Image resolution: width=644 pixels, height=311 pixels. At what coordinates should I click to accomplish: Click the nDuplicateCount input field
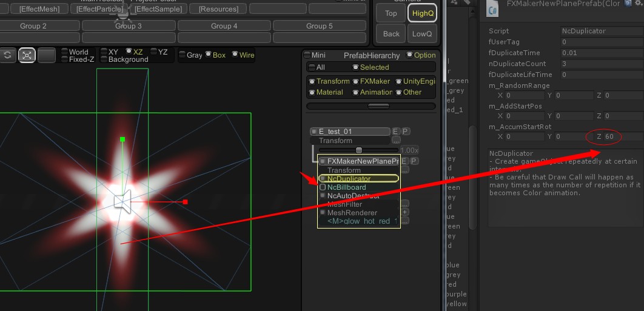(602, 64)
